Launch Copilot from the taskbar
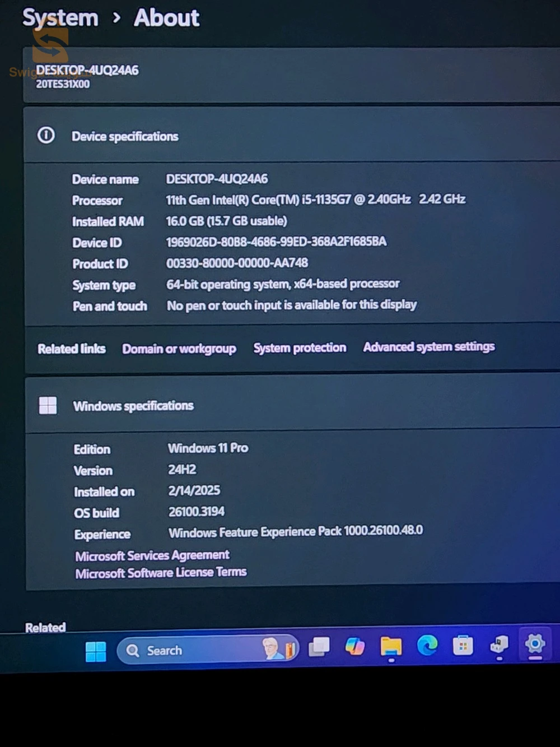 click(355, 647)
